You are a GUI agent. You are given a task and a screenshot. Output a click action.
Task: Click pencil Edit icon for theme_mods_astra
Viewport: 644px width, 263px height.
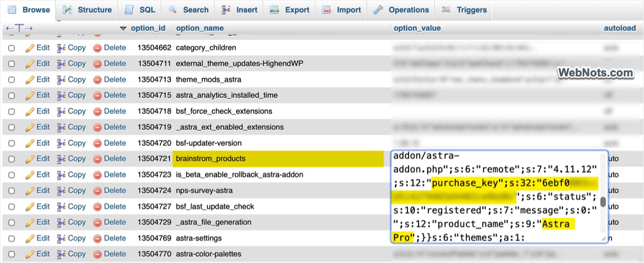click(30, 80)
